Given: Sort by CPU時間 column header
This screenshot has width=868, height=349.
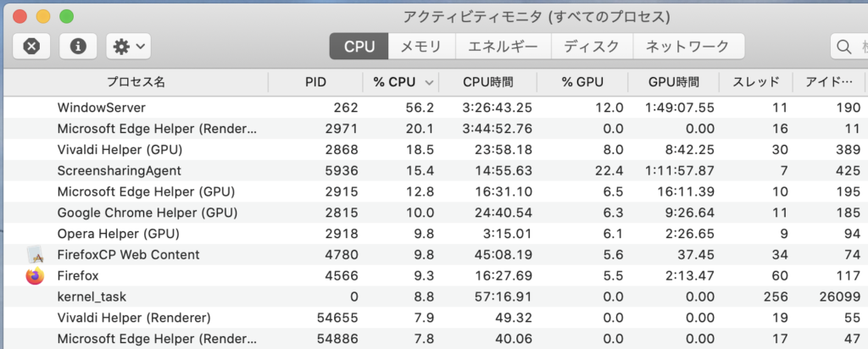Looking at the screenshot, I should point(488,82).
